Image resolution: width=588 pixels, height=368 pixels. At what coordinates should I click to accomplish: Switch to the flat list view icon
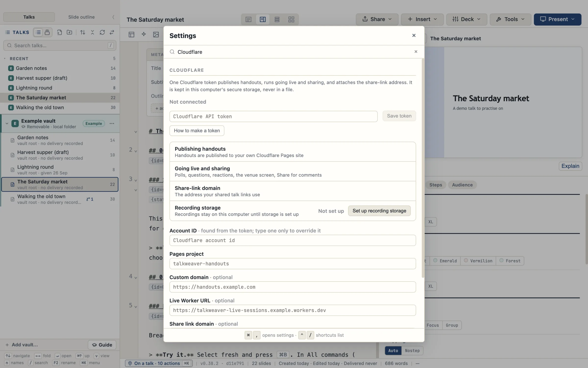38,32
